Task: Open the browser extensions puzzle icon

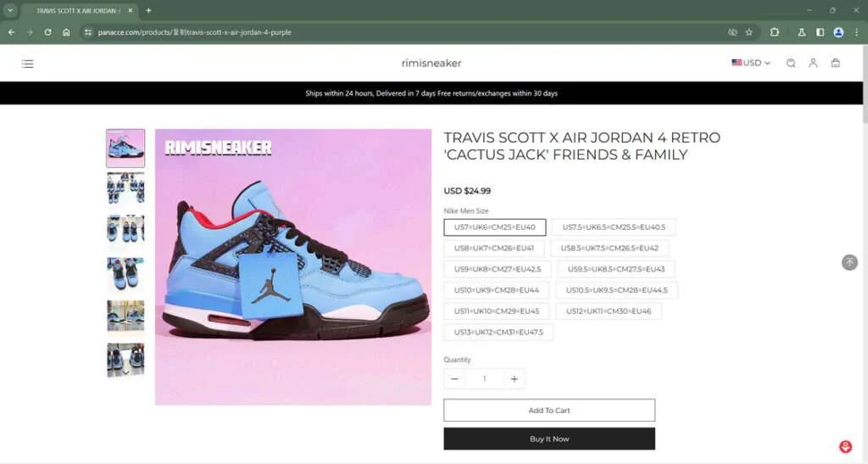Action: coord(775,32)
